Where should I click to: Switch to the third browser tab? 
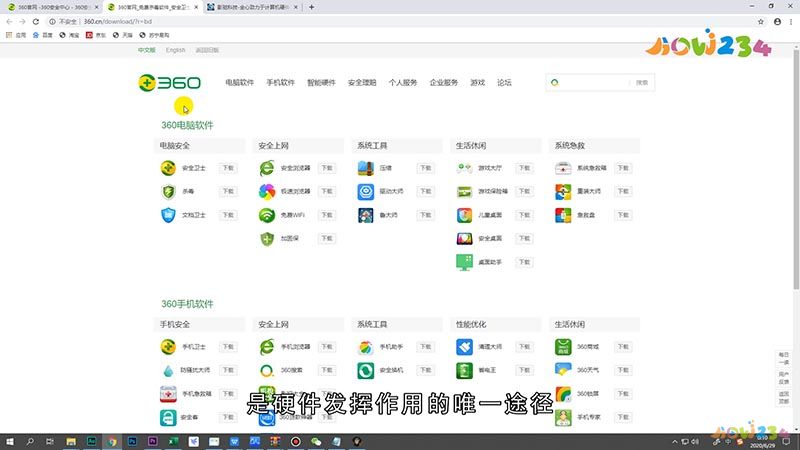(x=253, y=7)
